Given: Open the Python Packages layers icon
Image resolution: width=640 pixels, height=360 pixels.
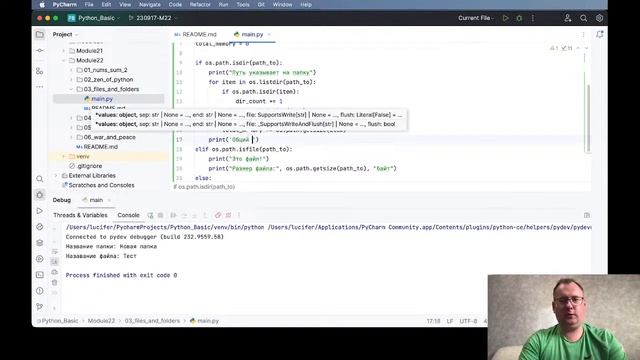Looking at the screenshot, I should coord(40,243).
